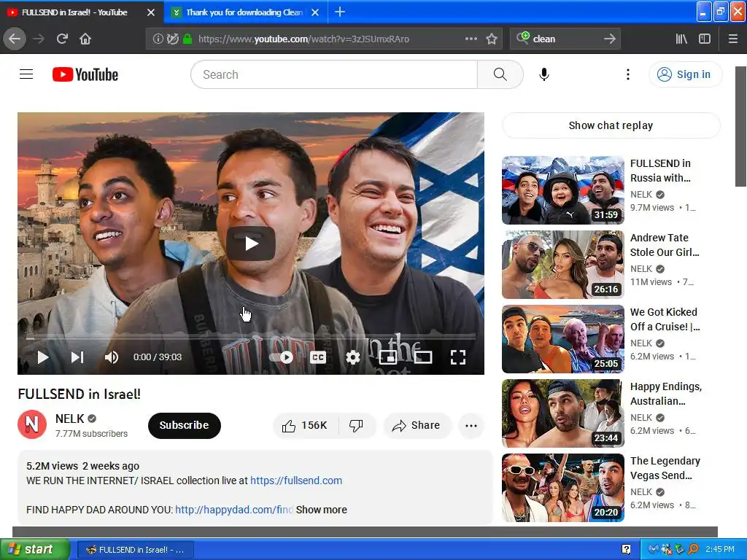Screen dimensions: 747x560
Task: Enter full screen mode
Action: 458,357
